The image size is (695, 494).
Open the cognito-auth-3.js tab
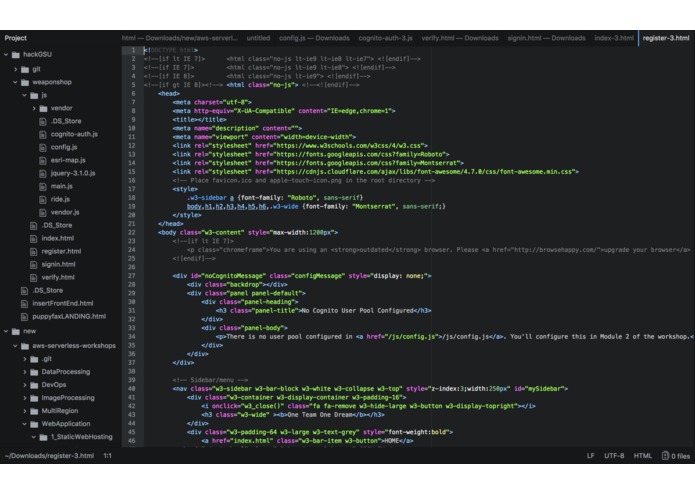(386, 38)
